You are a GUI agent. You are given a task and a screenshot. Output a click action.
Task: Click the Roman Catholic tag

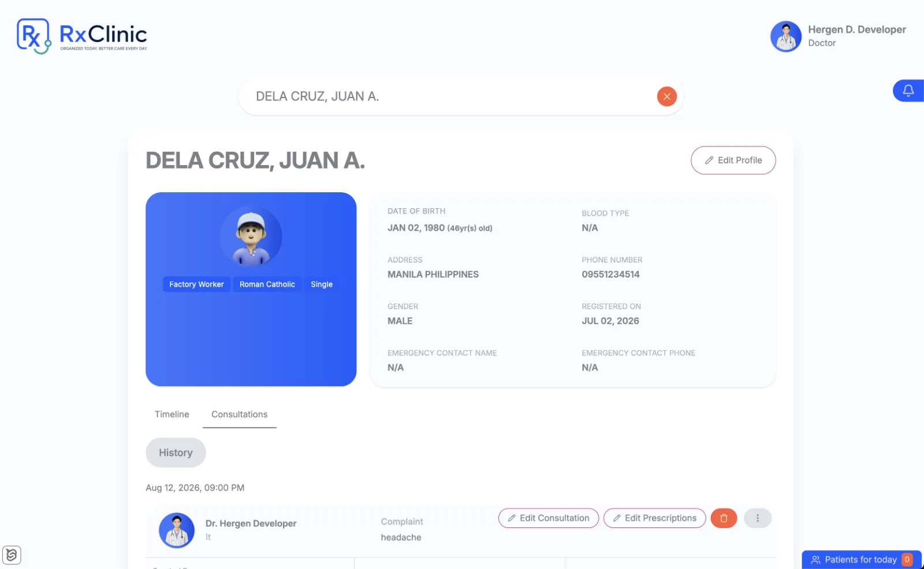[x=267, y=284]
